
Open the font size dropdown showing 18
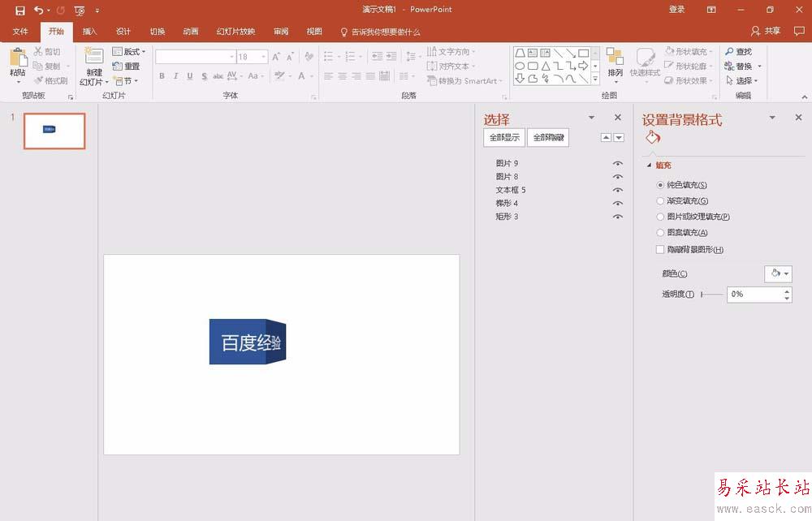click(x=263, y=57)
